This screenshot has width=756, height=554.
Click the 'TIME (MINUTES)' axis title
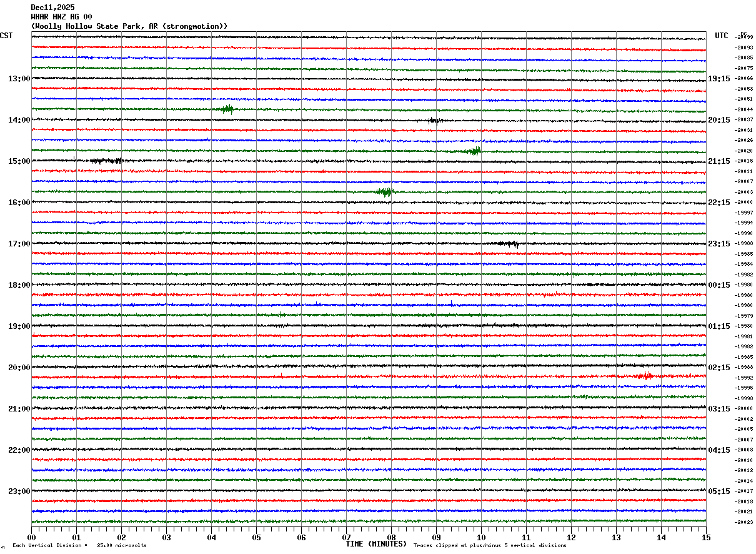tap(376, 544)
